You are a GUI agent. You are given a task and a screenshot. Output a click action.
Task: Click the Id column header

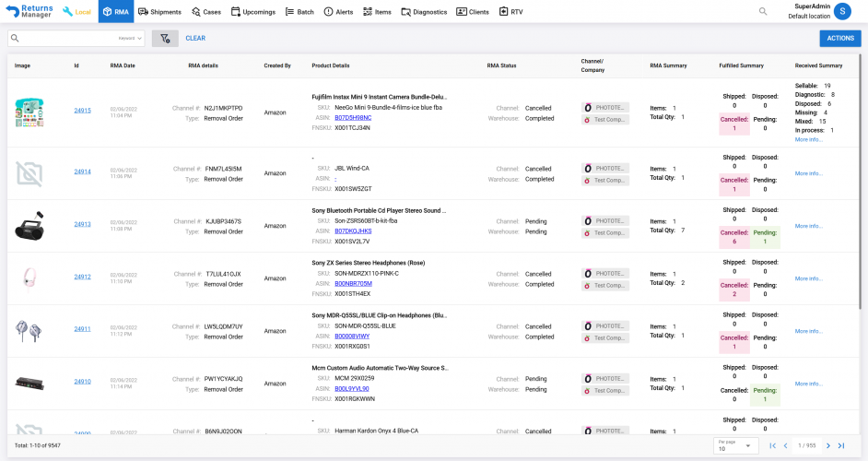pyautogui.click(x=76, y=66)
